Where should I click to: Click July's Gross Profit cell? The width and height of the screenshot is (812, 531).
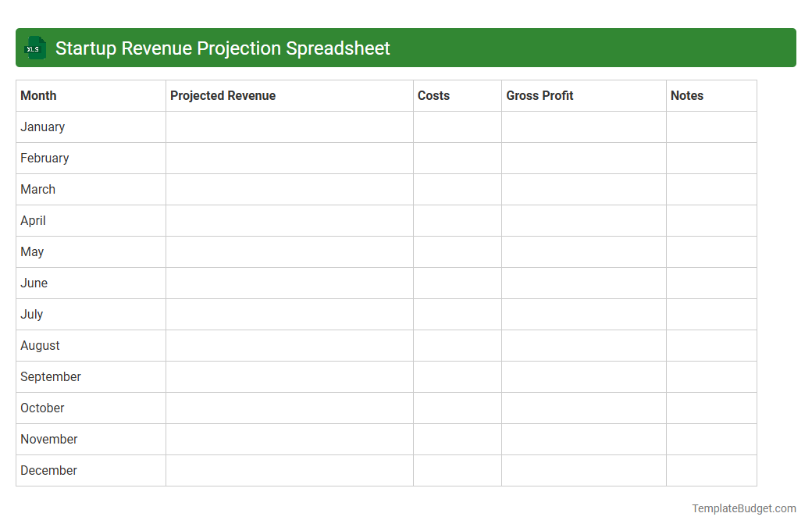583,314
